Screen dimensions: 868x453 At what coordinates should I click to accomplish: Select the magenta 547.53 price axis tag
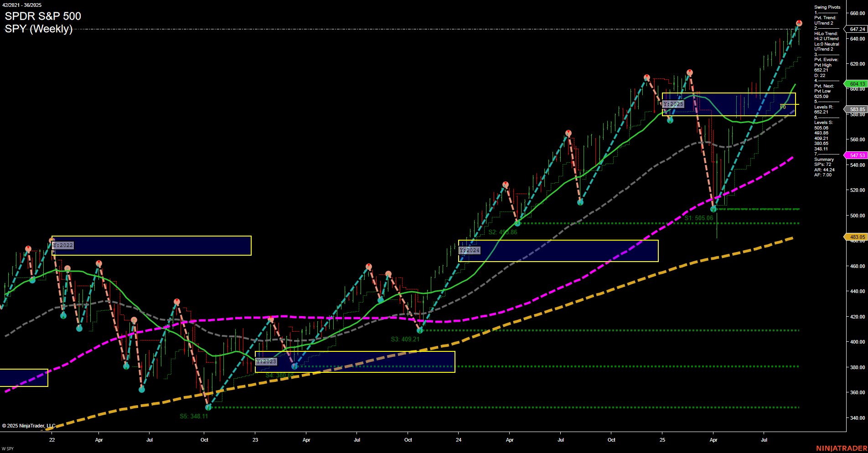(x=857, y=155)
